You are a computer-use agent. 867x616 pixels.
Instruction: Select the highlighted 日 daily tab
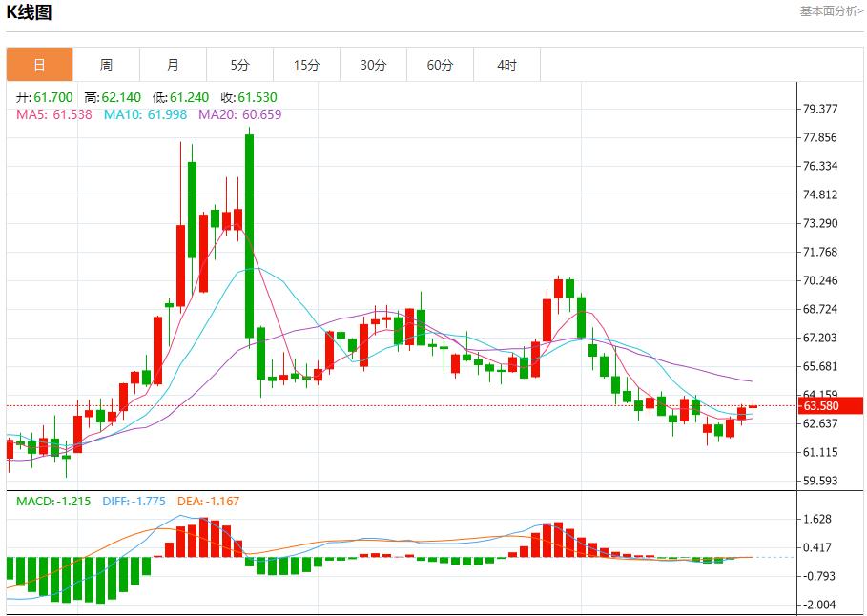click(39, 64)
